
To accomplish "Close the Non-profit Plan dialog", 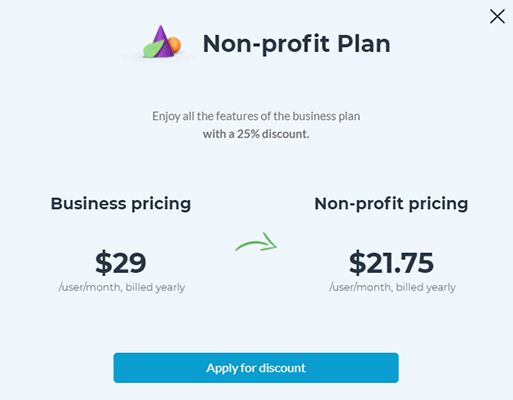I will pyautogui.click(x=497, y=16).
